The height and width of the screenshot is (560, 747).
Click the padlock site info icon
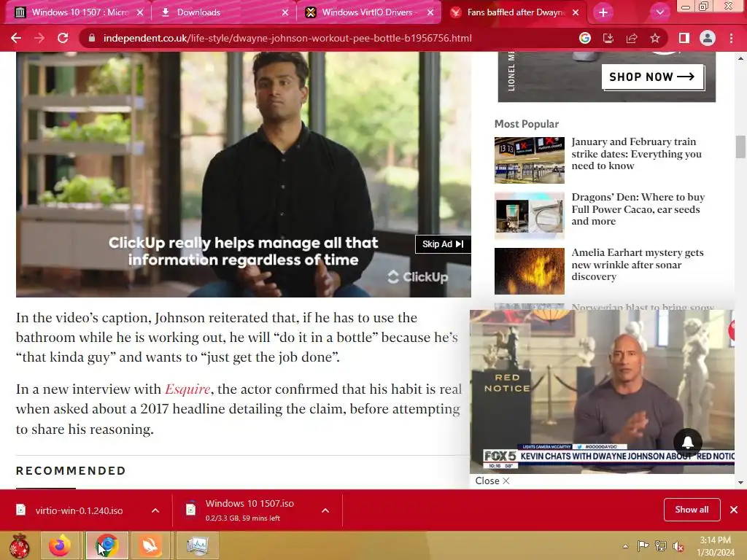(x=92, y=38)
